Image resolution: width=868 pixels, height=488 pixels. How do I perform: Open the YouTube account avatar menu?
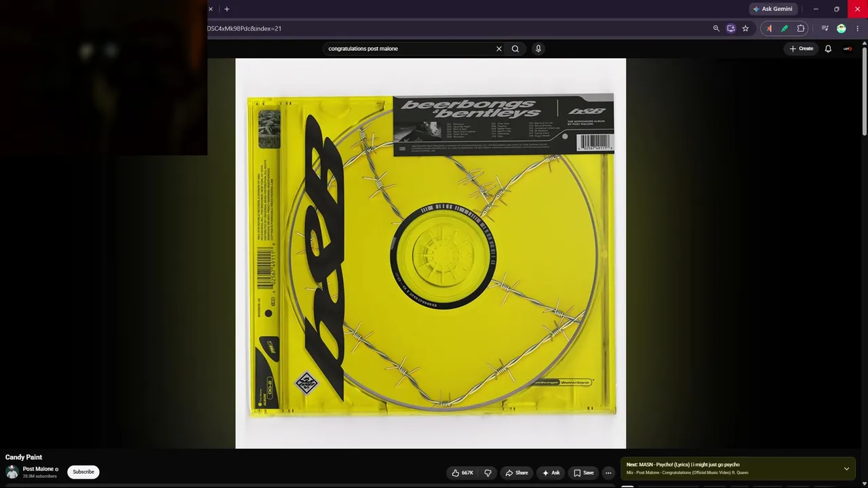point(848,49)
